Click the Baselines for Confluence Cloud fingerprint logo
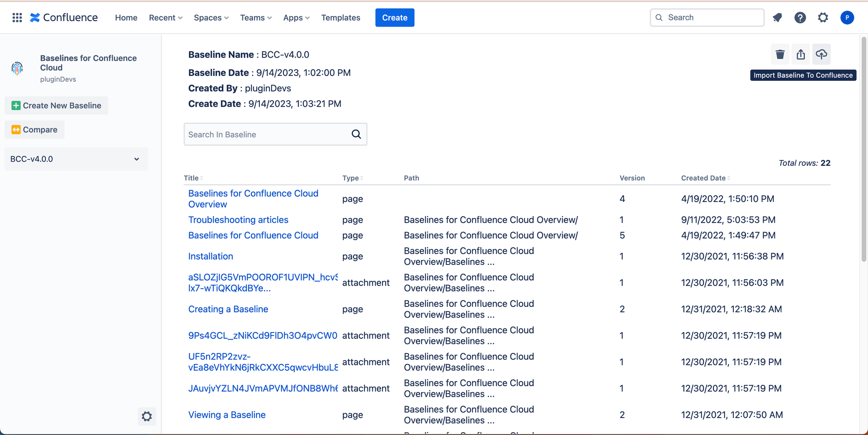Screen dimensions: 868x435 tap(17, 68)
